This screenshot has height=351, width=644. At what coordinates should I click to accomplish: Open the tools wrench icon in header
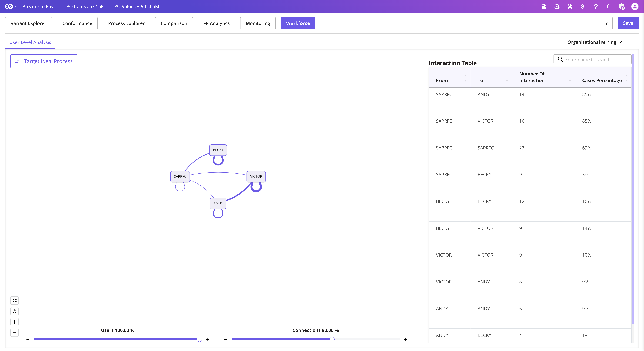(x=570, y=6)
